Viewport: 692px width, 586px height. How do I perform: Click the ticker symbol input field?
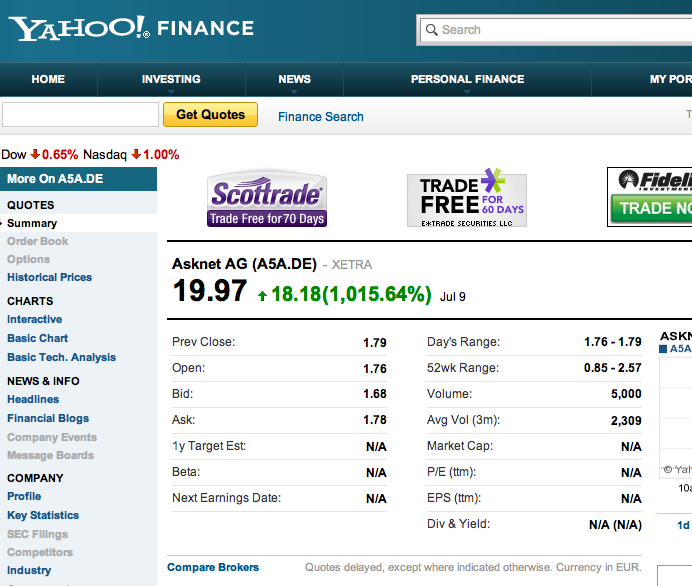tap(80, 115)
